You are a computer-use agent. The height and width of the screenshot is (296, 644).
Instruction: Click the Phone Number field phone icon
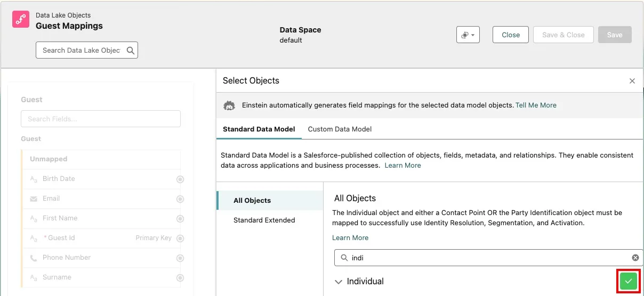(x=34, y=258)
